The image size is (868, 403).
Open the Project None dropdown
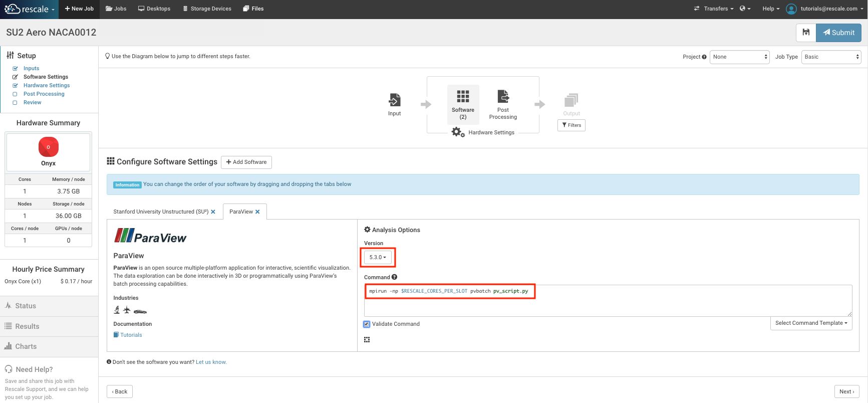click(739, 57)
